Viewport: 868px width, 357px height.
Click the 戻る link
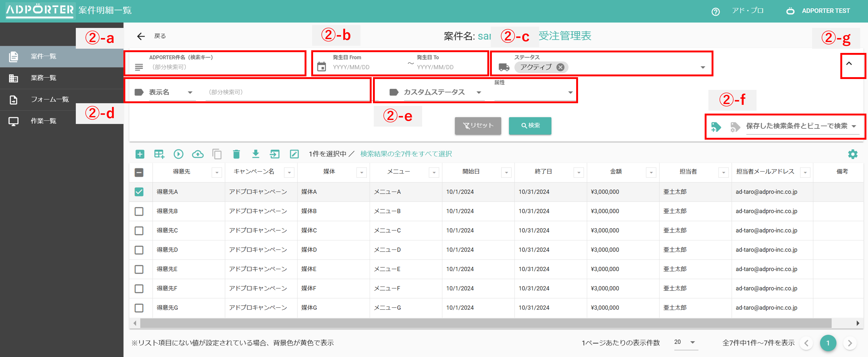160,36
